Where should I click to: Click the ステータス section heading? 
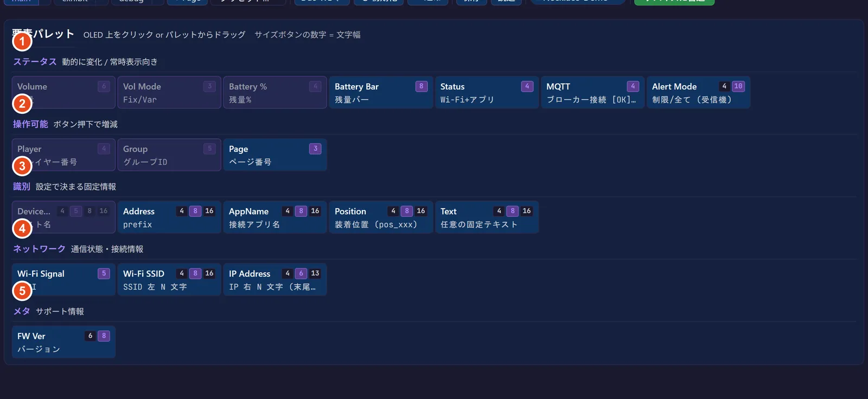(35, 62)
